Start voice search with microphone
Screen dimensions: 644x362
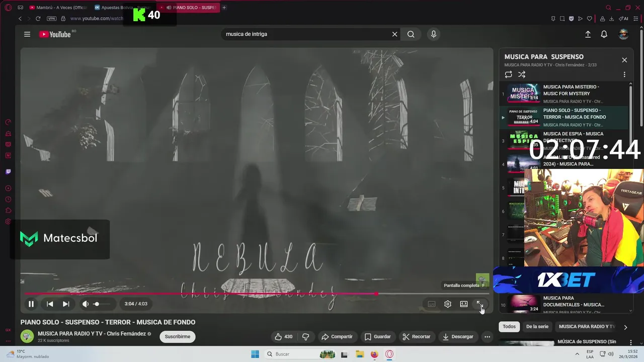click(433, 34)
